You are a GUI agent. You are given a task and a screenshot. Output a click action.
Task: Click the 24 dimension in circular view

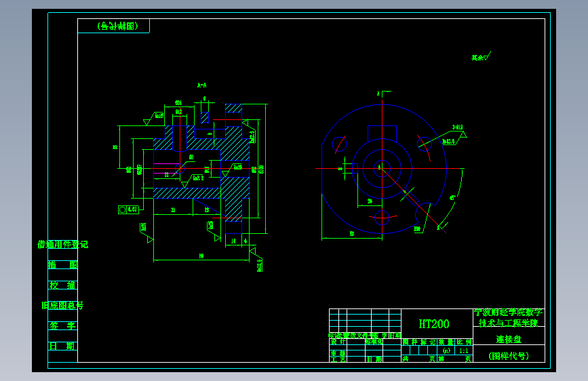(370, 201)
